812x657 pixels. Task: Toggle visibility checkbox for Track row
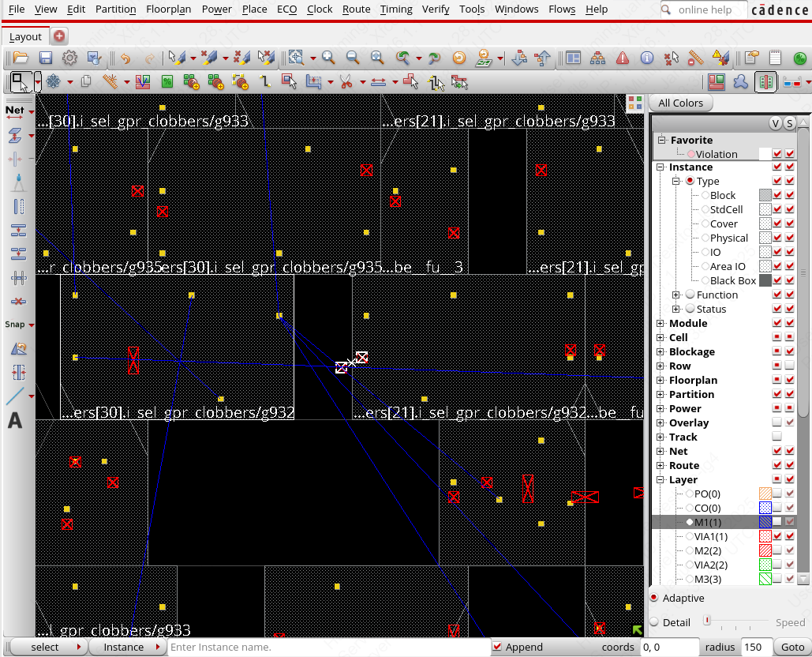(777, 437)
